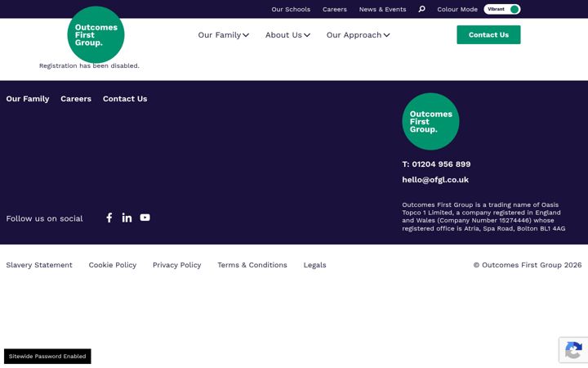
Task: Open the Terms & Conditions link
Action: pyautogui.click(x=252, y=265)
